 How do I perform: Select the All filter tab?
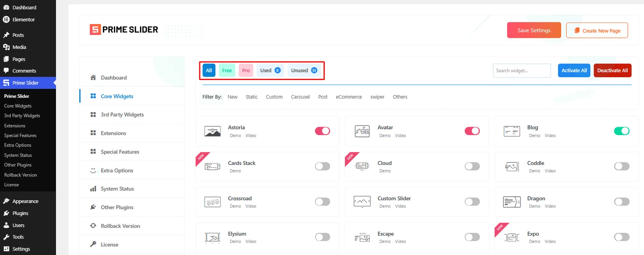coord(209,70)
